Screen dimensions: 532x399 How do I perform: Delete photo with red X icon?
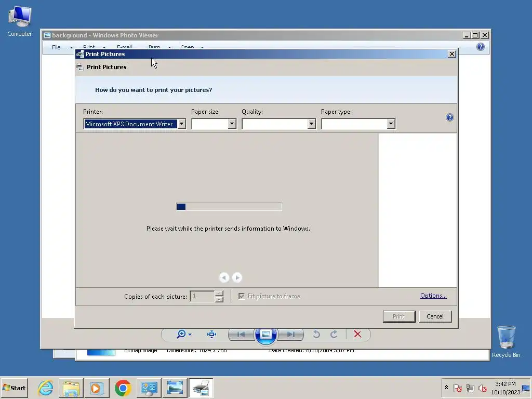point(357,334)
